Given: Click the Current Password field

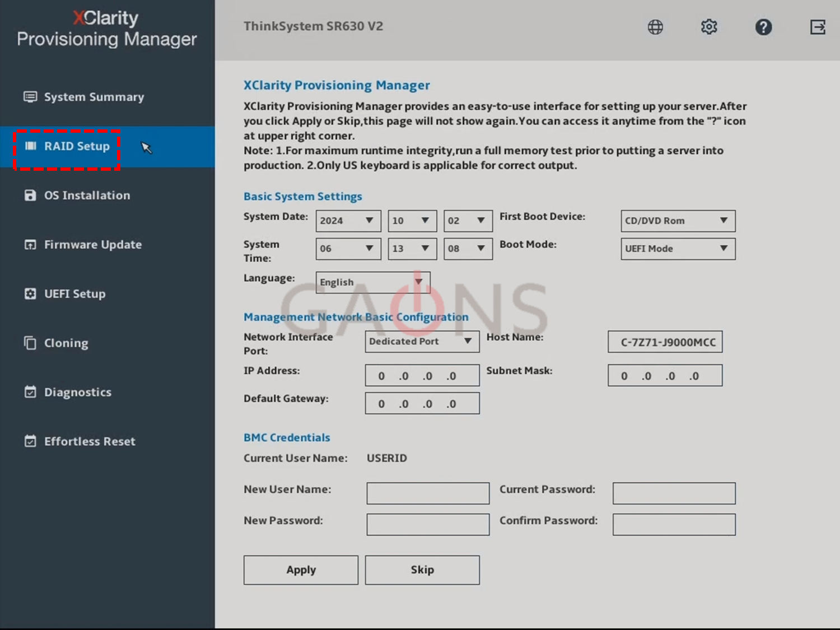Looking at the screenshot, I should point(674,493).
